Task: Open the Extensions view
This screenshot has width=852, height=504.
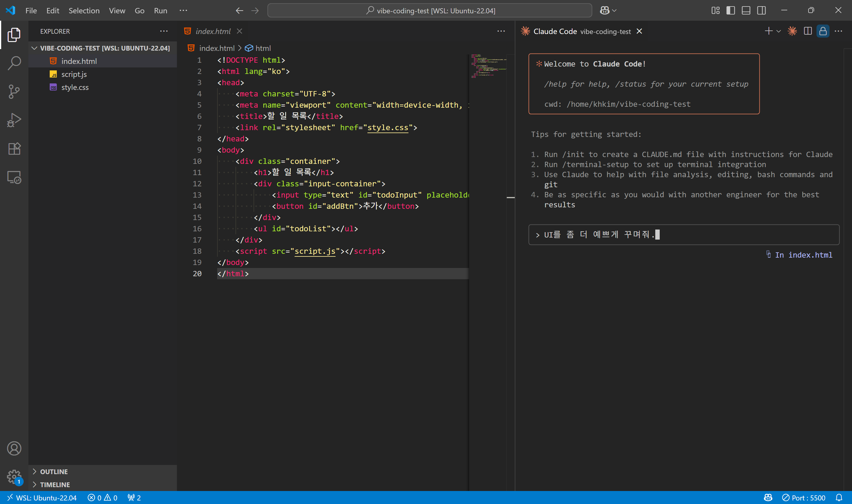Action: pos(14,149)
